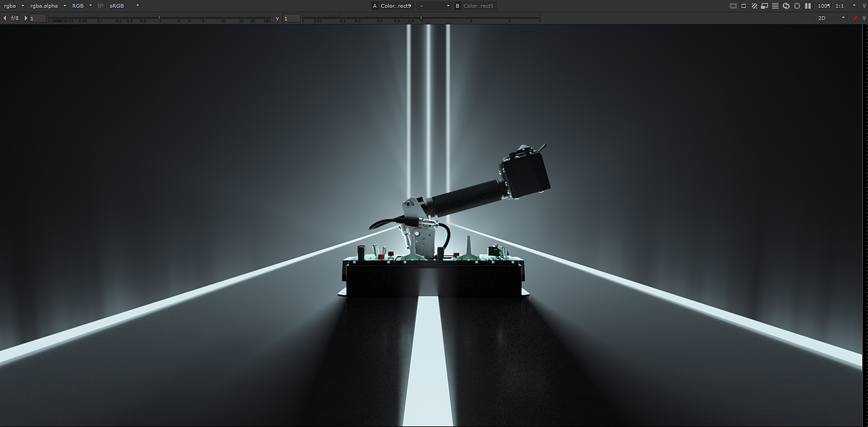Click the f/8 gain toggle label
Viewport: 868px width, 427px height.
15,18
